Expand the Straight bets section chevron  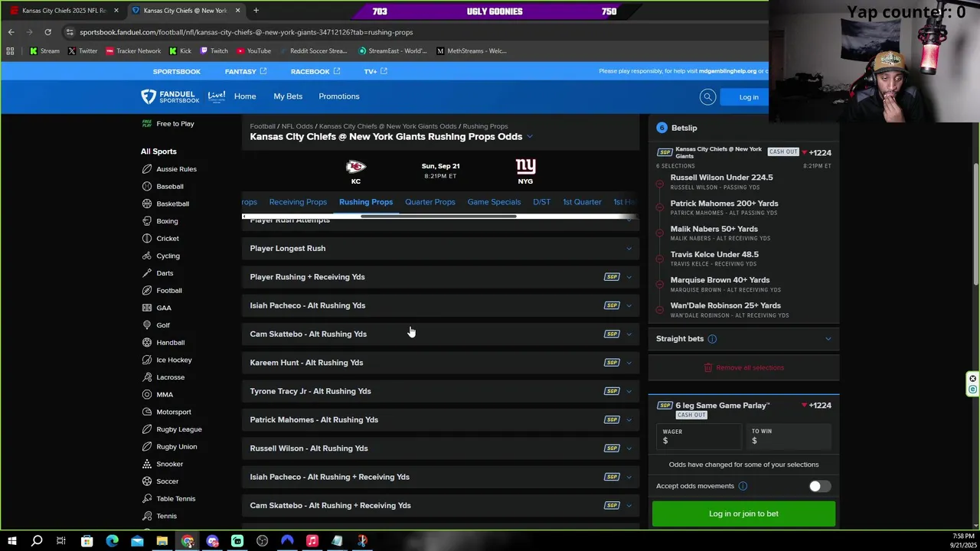coord(828,339)
